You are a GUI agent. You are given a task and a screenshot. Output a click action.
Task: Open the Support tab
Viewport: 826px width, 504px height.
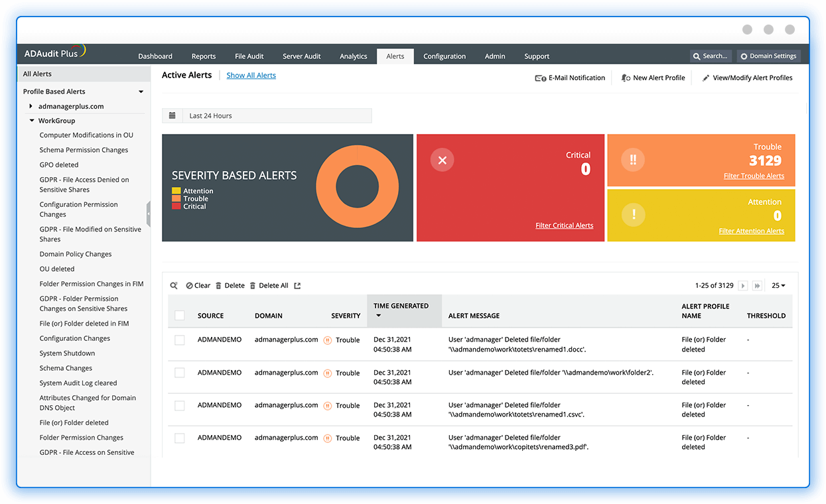(537, 56)
